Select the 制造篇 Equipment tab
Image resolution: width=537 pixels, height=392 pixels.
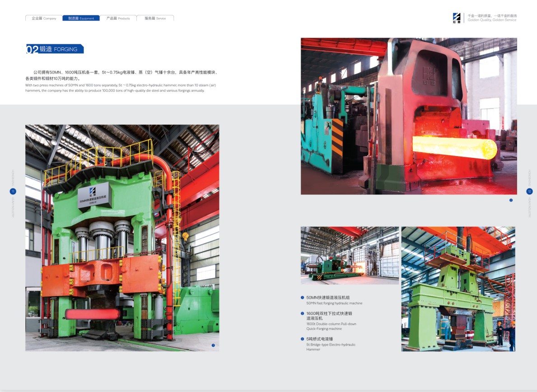[81, 18]
